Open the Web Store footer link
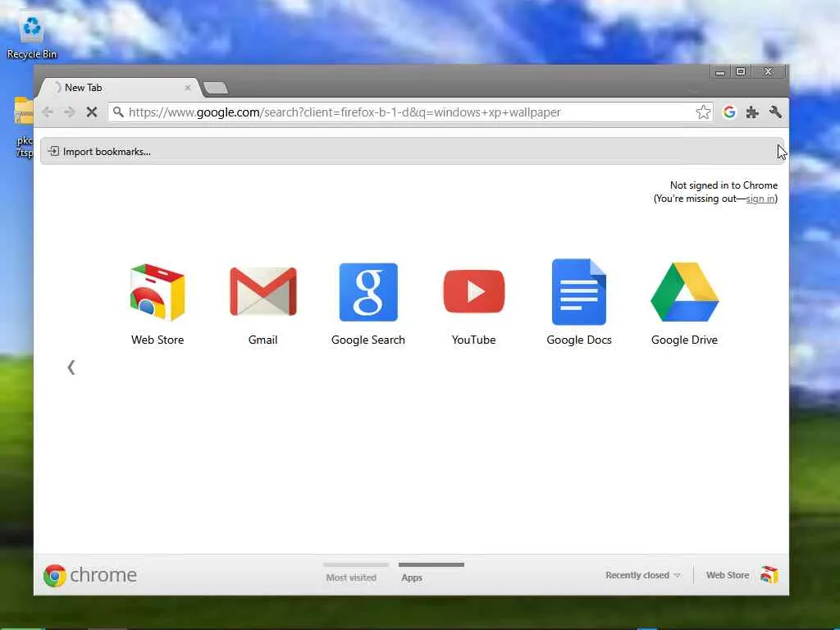Screen dimensions: 840x630 point(728,575)
